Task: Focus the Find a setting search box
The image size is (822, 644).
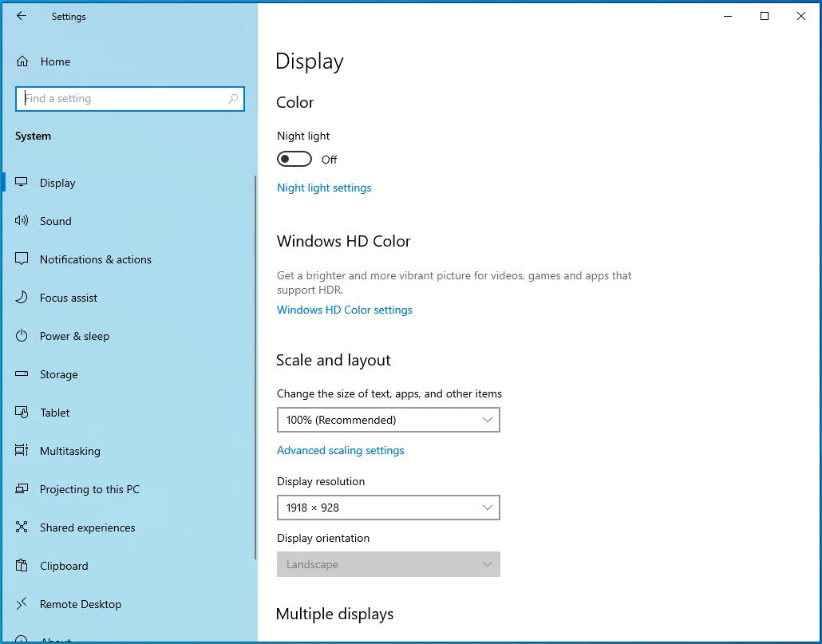Action: coord(130,98)
